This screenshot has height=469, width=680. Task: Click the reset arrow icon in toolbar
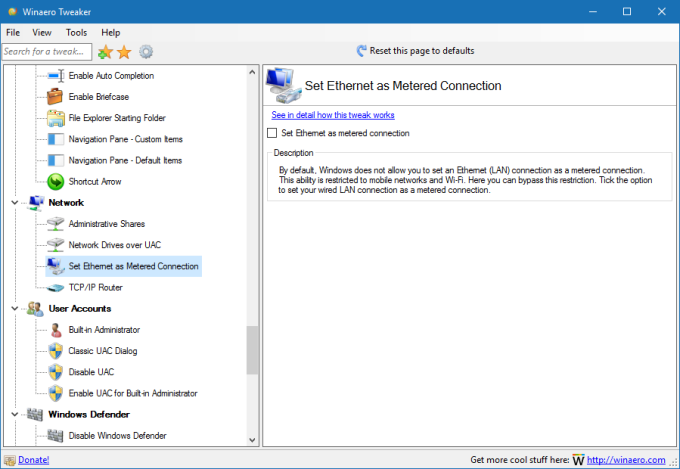click(361, 51)
